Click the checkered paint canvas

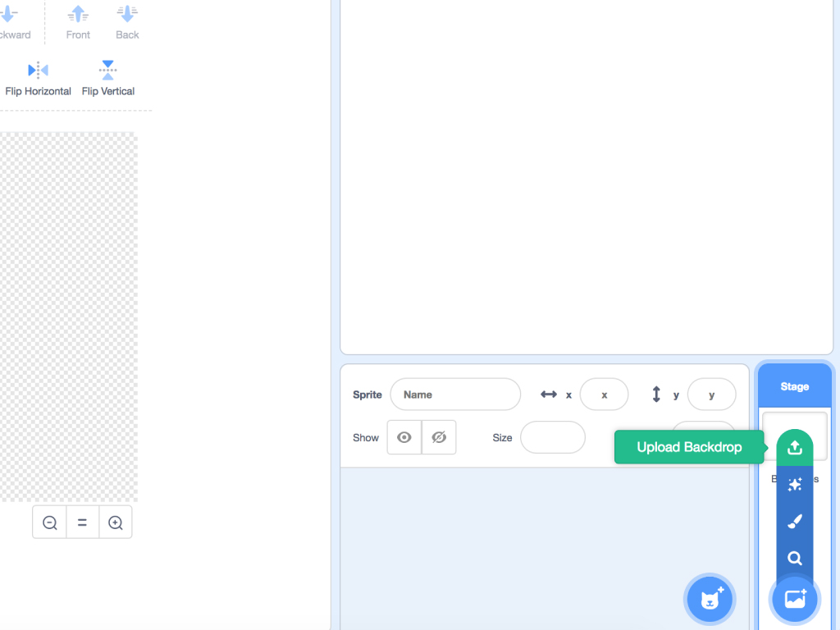point(69,317)
